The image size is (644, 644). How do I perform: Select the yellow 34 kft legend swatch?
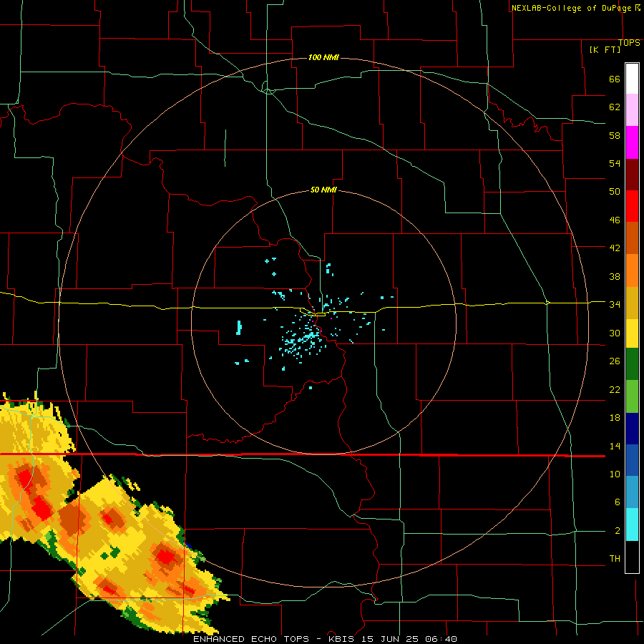click(632, 333)
